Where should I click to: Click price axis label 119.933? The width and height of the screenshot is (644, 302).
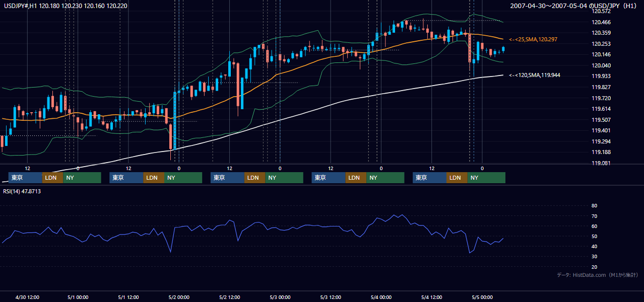click(602, 77)
